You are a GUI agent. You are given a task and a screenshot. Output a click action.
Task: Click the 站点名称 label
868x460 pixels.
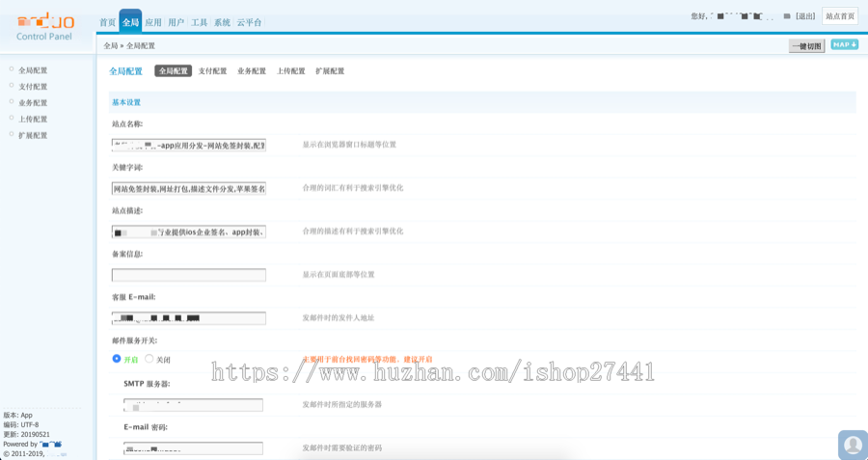127,124
